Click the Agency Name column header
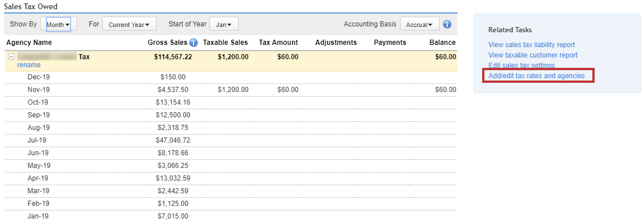 [29, 43]
